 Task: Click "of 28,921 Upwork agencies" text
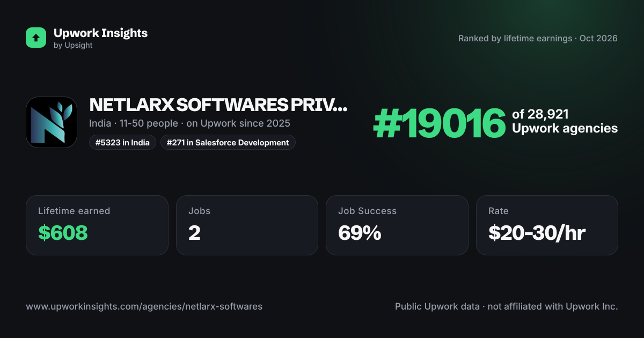[x=565, y=121]
